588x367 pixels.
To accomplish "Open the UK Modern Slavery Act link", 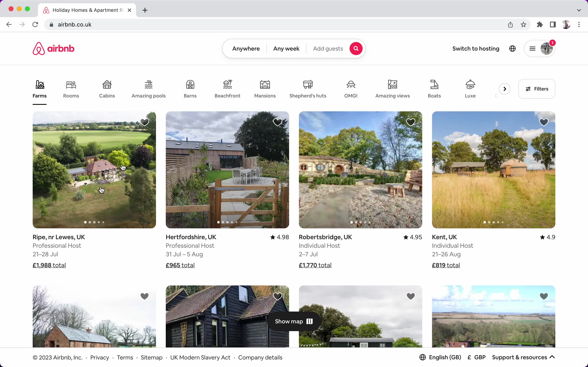I will tap(200, 357).
